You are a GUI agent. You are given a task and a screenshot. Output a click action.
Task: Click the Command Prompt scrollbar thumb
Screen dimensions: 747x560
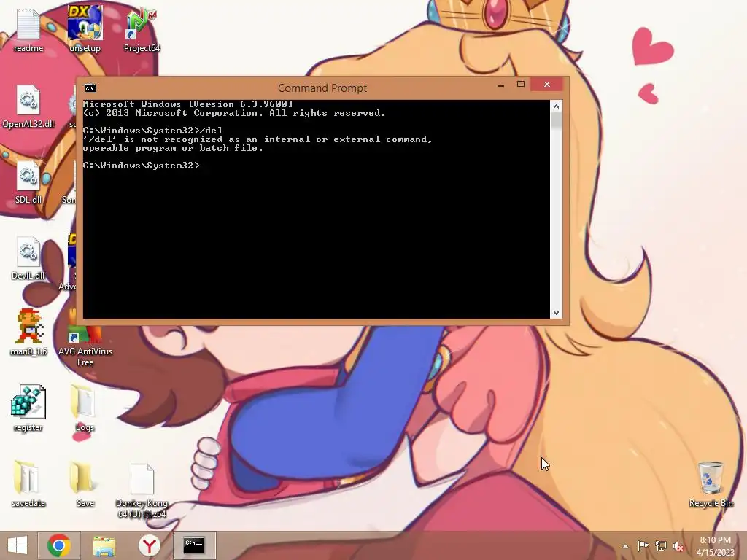556,120
